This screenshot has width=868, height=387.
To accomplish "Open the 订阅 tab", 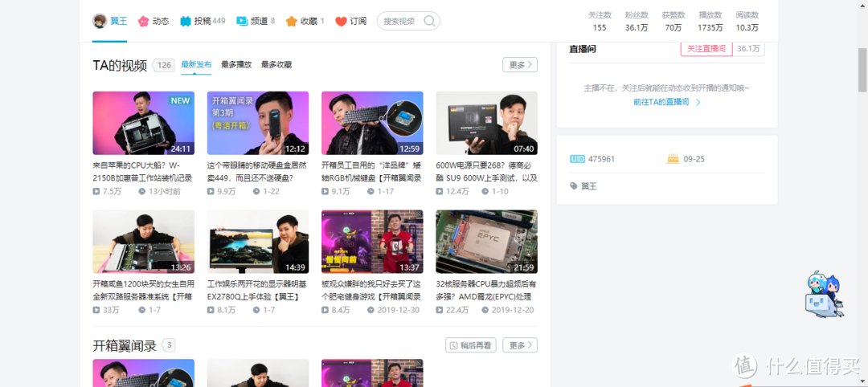I will tap(351, 21).
